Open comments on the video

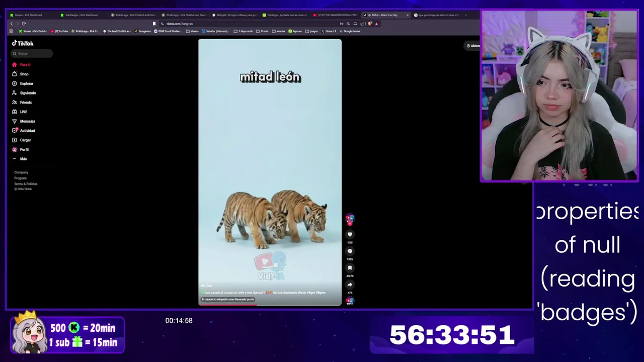pyautogui.click(x=350, y=251)
